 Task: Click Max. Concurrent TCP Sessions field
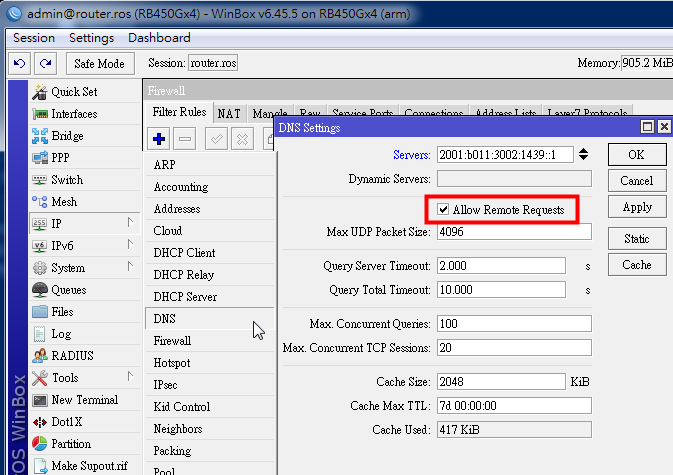(514, 348)
